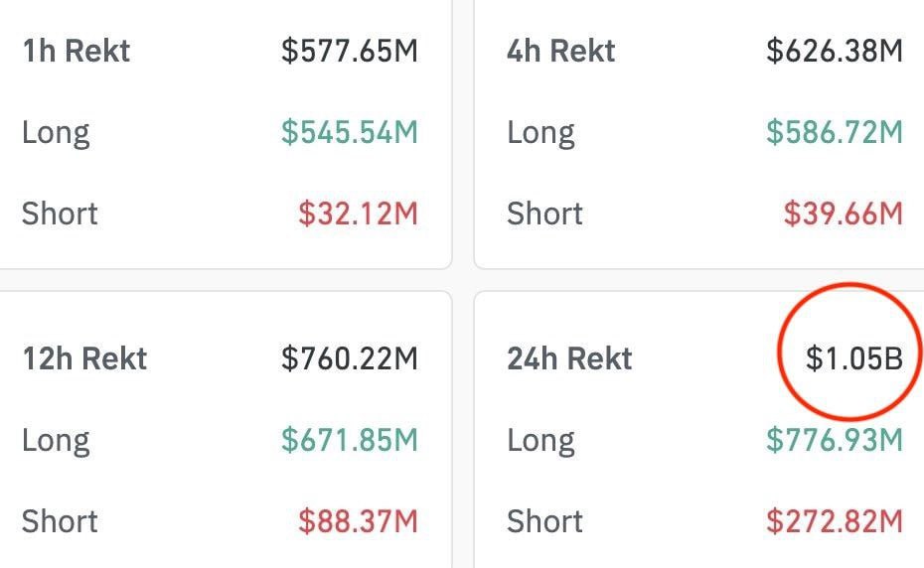The image size is (924, 568).
Task: Click the 24h Long value $776.93M
Action: coord(835,440)
